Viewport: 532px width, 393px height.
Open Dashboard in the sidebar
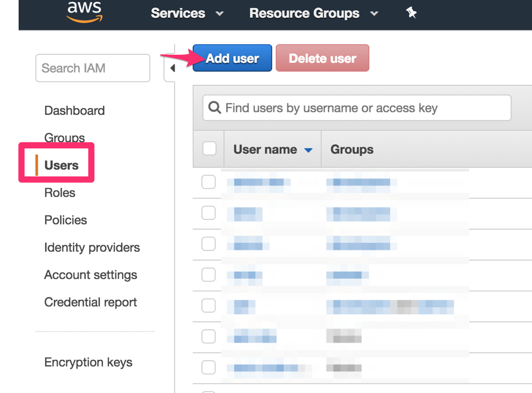(x=74, y=110)
